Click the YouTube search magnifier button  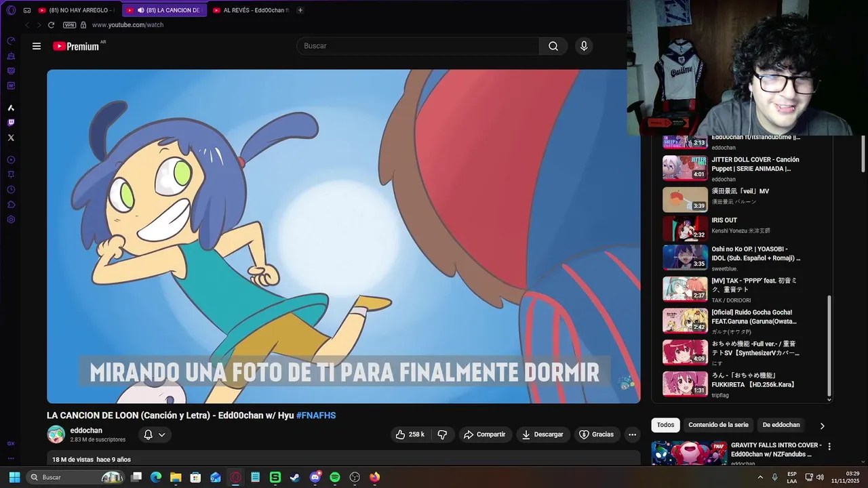tap(553, 46)
